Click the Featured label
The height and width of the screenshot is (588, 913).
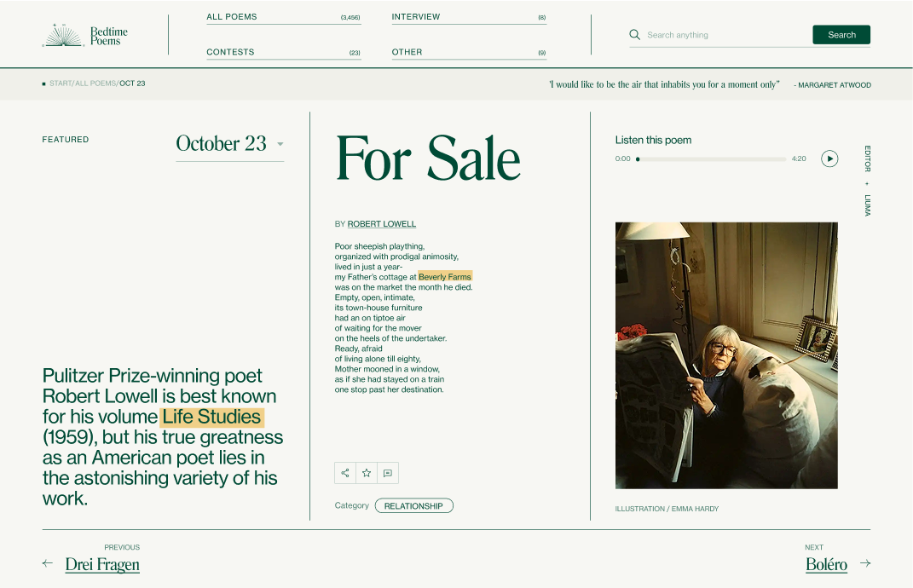[x=65, y=140]
